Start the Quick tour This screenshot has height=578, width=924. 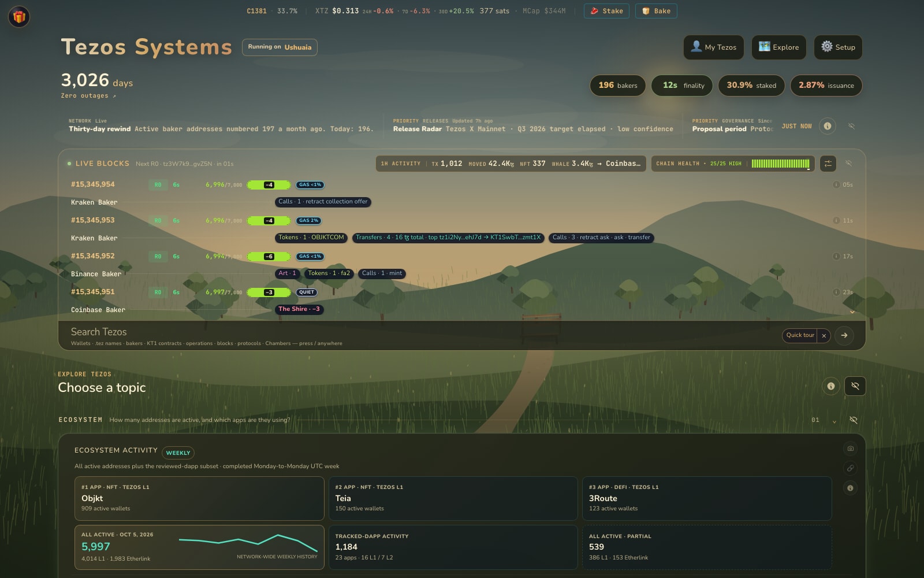coord(800,335)
